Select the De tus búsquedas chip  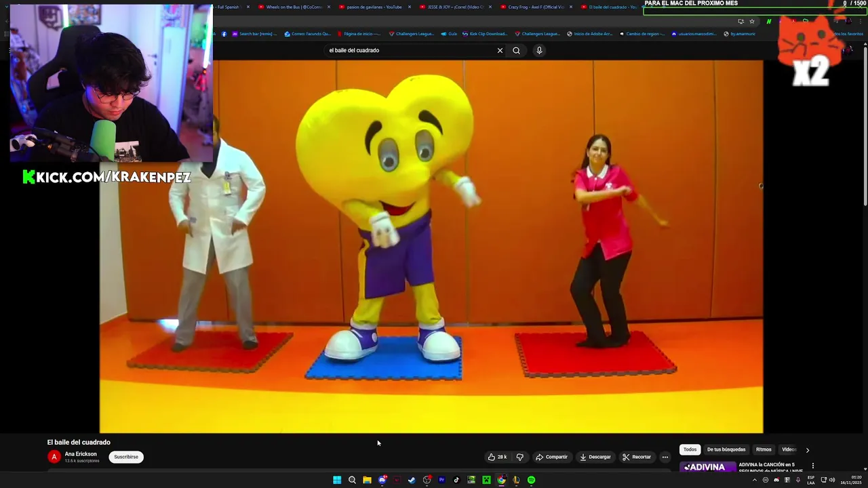pos(726,449)
